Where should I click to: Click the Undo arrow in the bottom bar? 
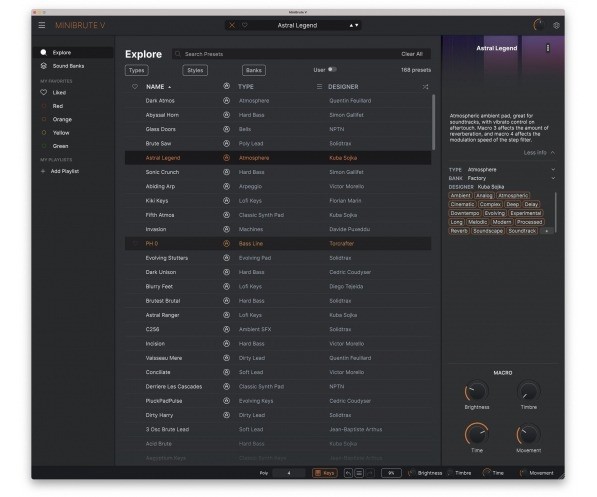point(348,473)
